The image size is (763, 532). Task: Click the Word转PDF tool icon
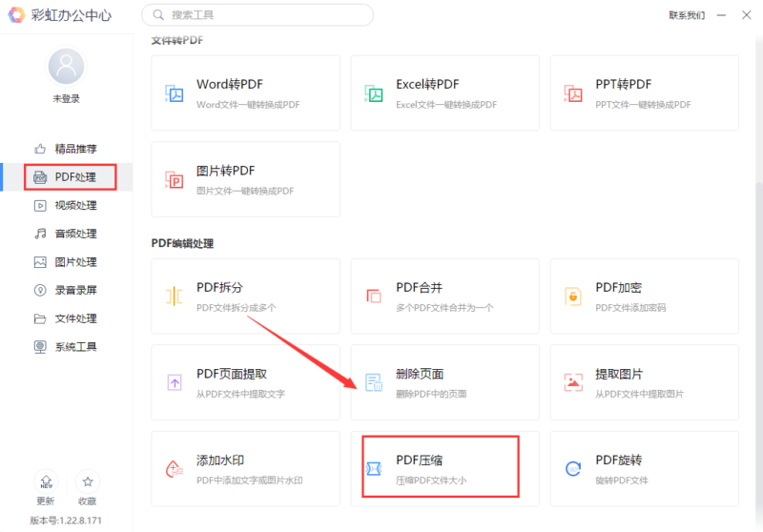coord(175,93)
